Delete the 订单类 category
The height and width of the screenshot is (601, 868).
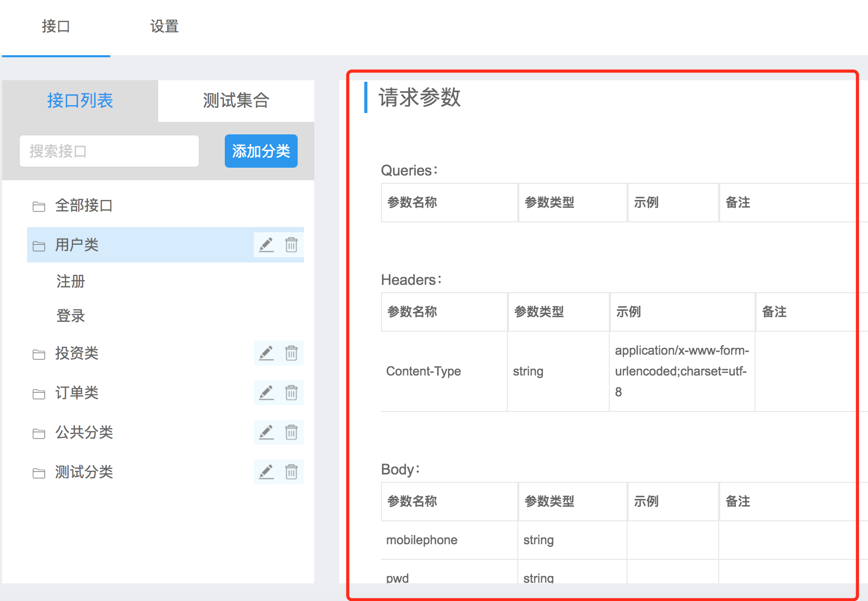click(291, 393)
